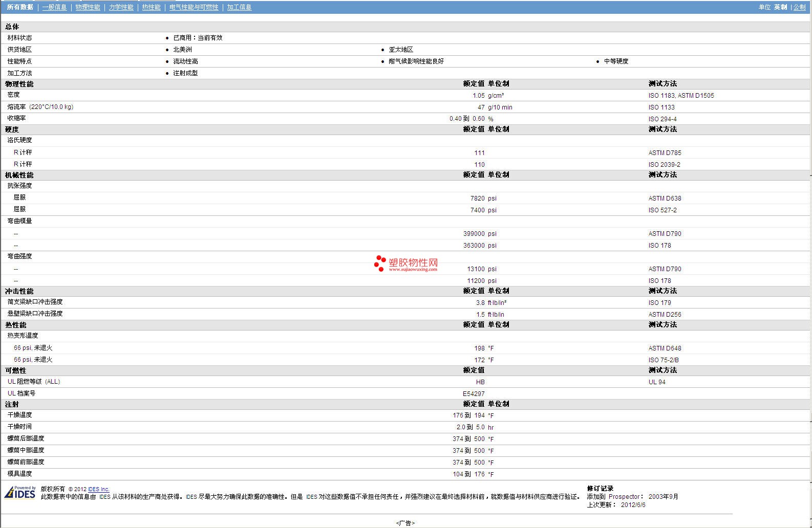Click the IDES powered-by logo
Screen dimensions: 812x528
(20, 492)
